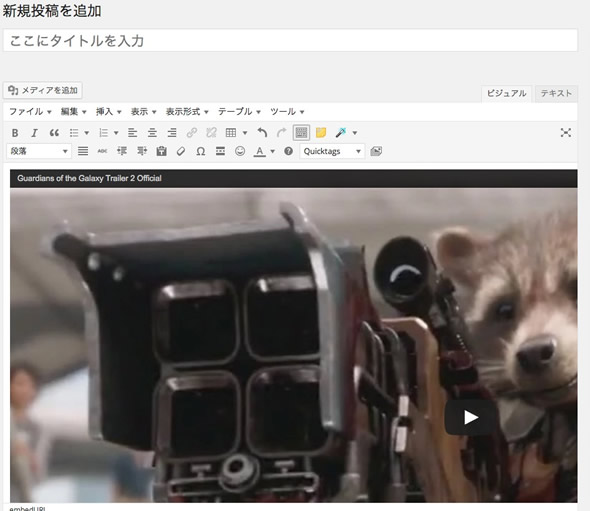Viewport: 590px width, 511px height.
Task: Toggle bold formatting
Action: click(15, 133)
